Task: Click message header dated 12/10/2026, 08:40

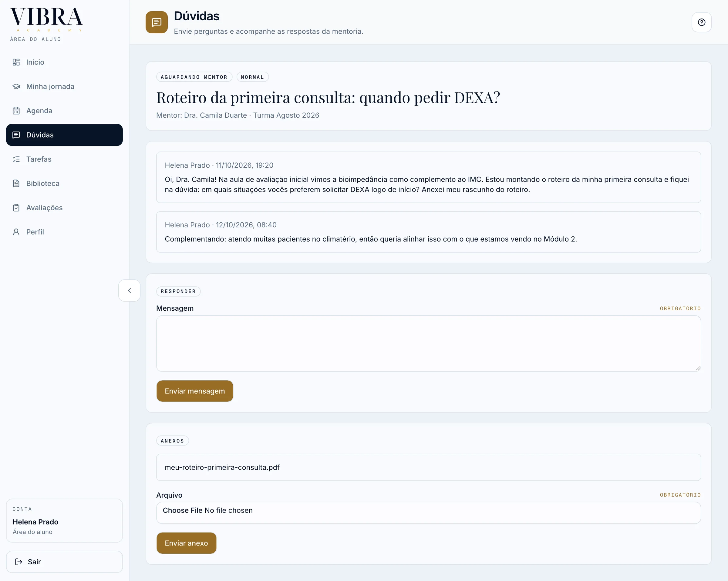Action: pyautogui.click(x=221, y=225)
